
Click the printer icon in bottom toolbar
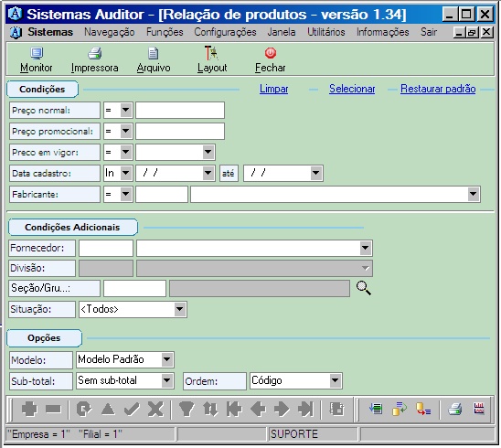point(454,409)
